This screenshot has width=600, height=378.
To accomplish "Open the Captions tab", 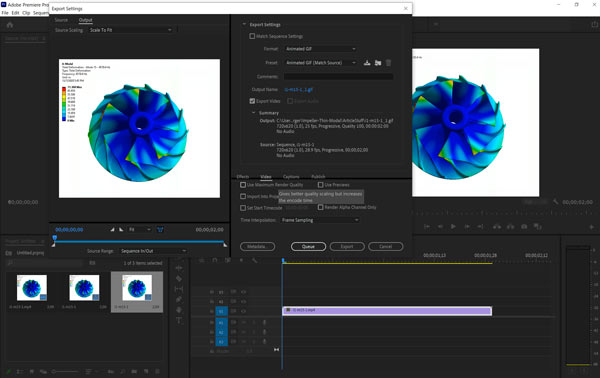I will (x=291, y=176).
